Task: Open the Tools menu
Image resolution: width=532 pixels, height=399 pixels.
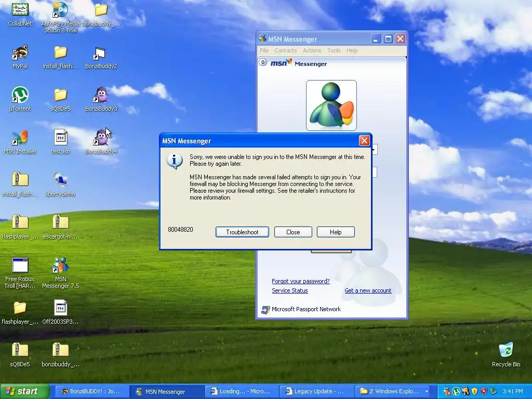Action: coord(334,50)
